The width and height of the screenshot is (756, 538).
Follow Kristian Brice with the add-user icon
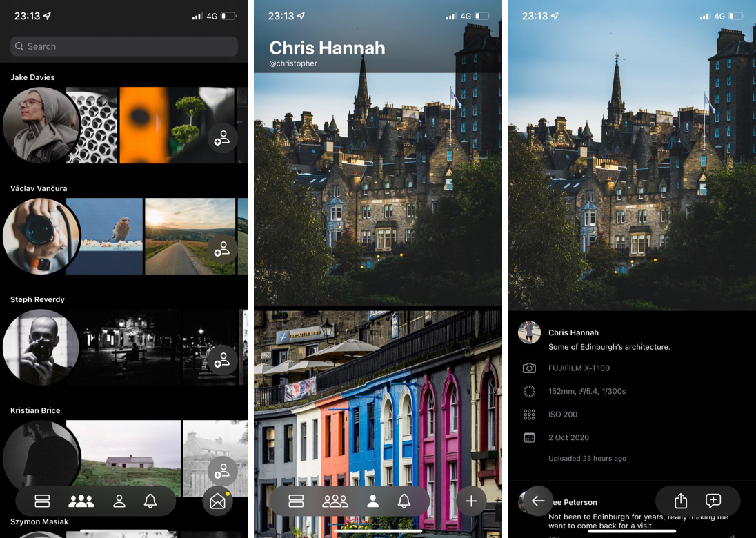point(222,471)
